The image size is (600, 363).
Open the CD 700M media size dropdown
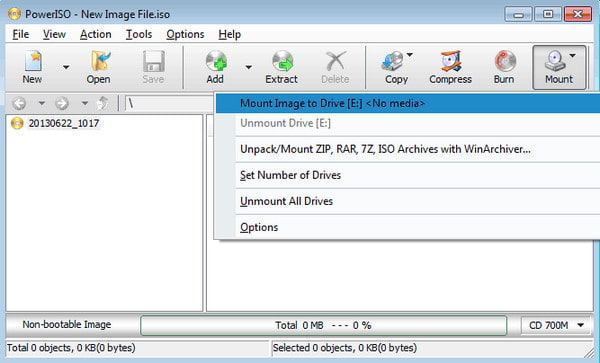click(556, 326)
